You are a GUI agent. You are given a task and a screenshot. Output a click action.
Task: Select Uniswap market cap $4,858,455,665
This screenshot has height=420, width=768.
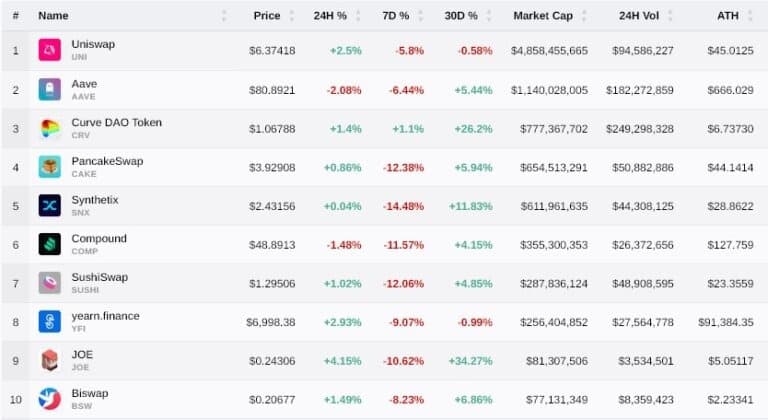(549, 50)
